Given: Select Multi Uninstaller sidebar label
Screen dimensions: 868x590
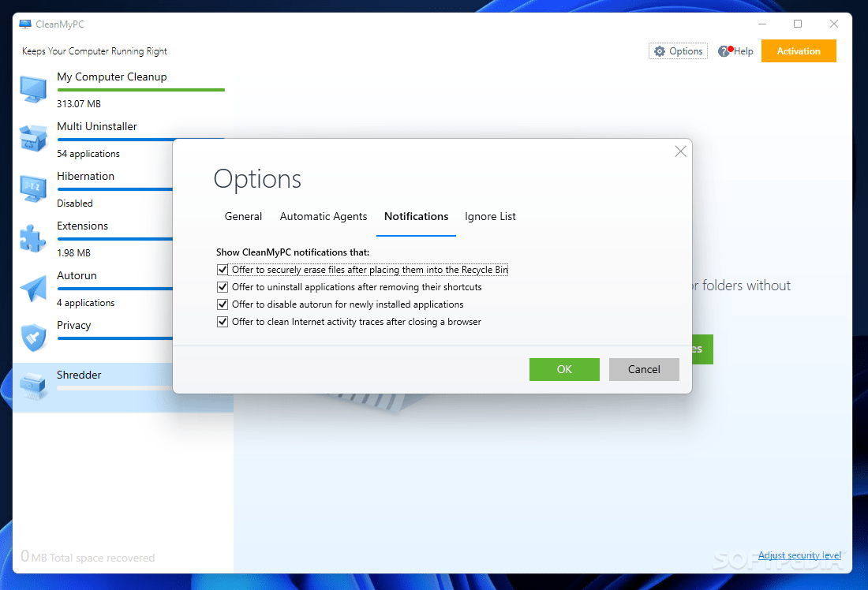Looking at the screenshot, I should pos(97,127).
